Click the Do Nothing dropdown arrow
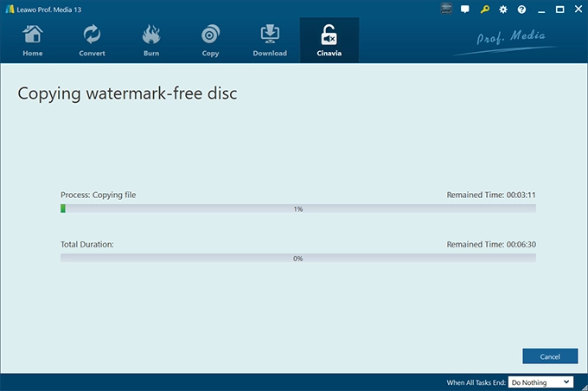This screenshot has width=588, height=391. [566, 382]
